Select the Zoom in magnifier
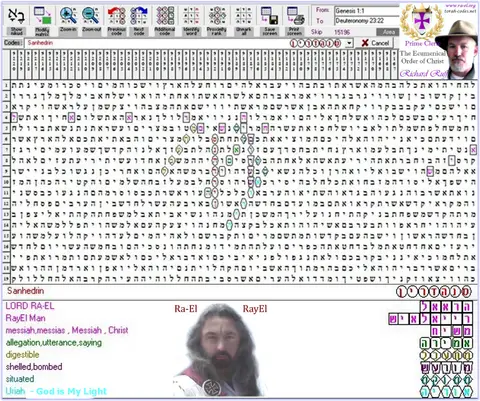The image size is (480, 401). tap(68, 19)
